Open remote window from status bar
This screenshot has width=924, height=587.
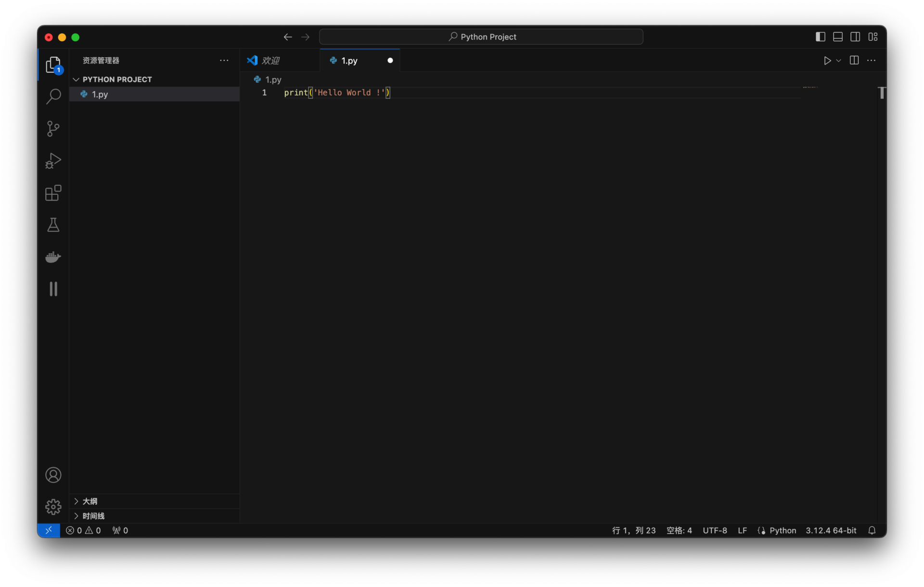(49, 530)
